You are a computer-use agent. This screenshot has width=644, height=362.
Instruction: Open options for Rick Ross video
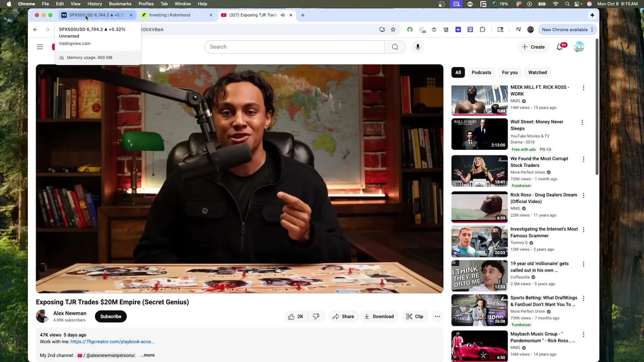(x=583, y=196)
